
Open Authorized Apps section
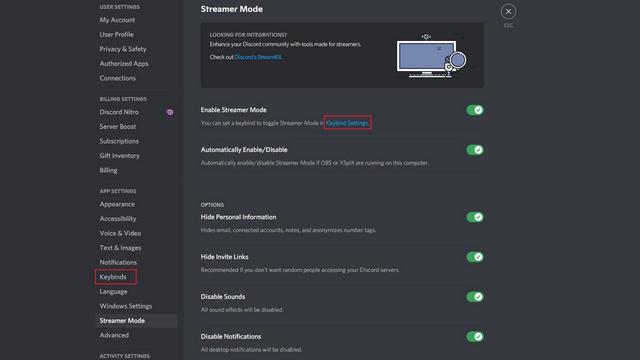(124, 64)
